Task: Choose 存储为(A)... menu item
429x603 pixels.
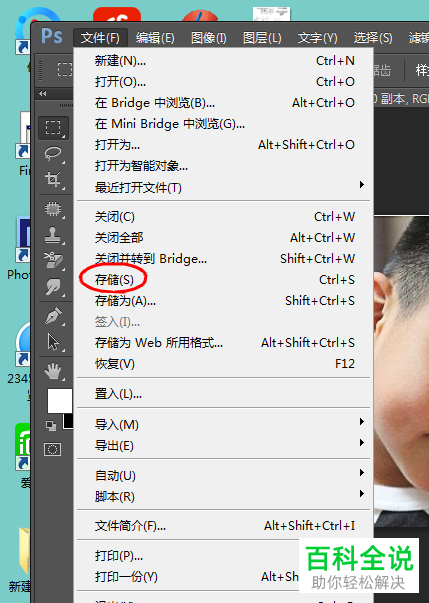Action: click(224, 301)
